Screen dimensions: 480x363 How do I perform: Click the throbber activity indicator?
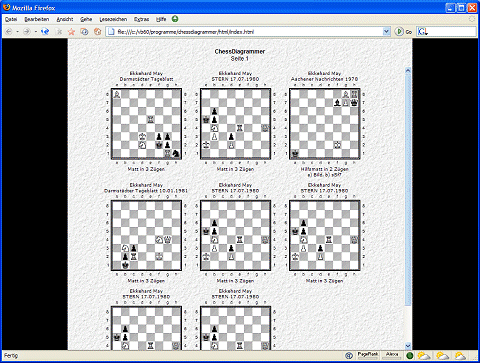(x=472, y=19)
